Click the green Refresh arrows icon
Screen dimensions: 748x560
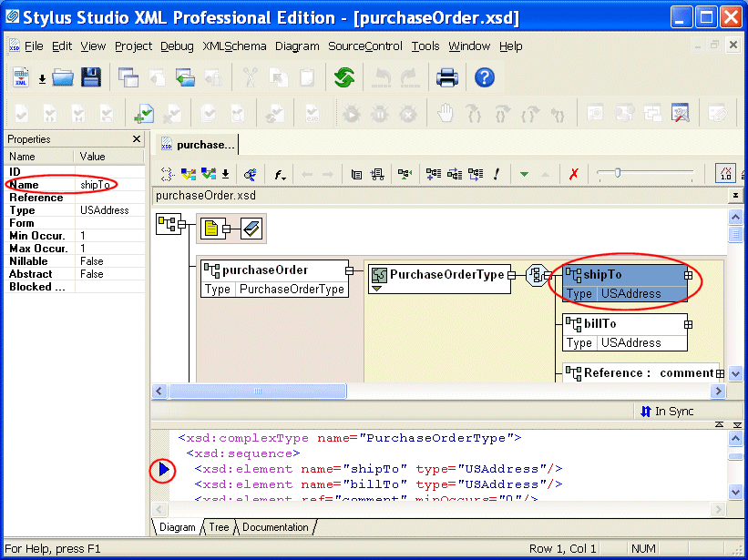343,78
